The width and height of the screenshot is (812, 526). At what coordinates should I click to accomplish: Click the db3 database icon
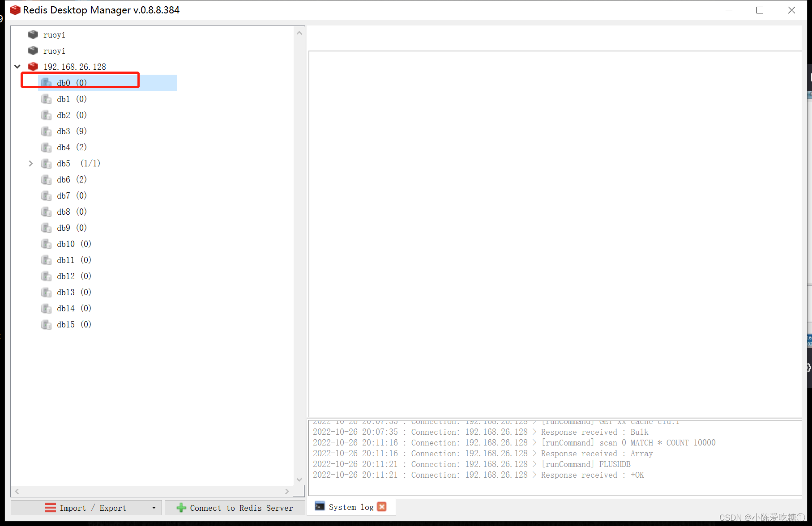46,131
